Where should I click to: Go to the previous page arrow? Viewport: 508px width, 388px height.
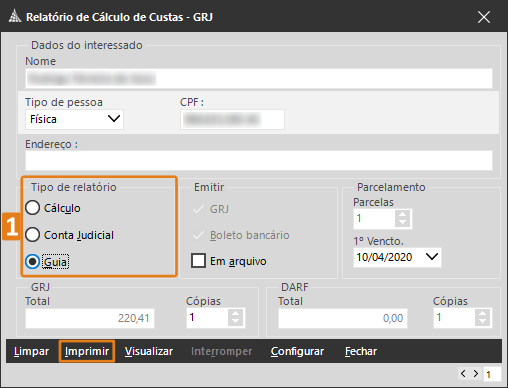[463, 374]
